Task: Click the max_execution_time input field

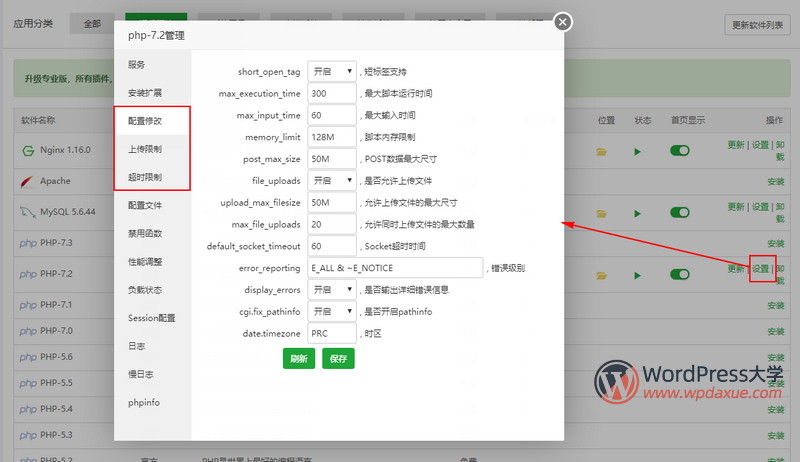Action: pos(332,93)
